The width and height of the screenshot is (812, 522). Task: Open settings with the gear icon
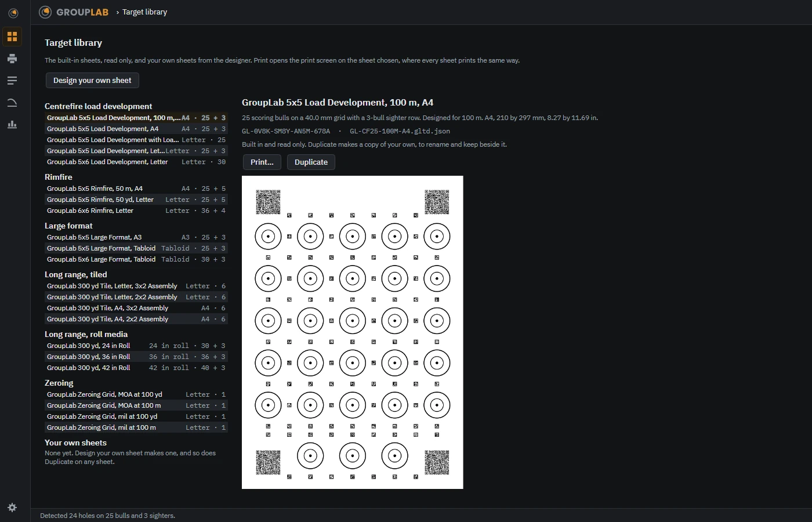pyautogui.click(x=12, y=507)
